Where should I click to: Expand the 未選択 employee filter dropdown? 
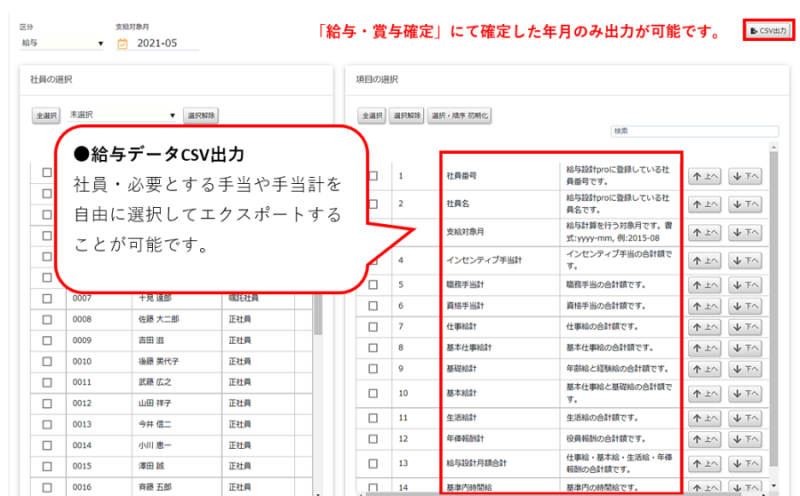pyautogui.click(x=122, y=115)
